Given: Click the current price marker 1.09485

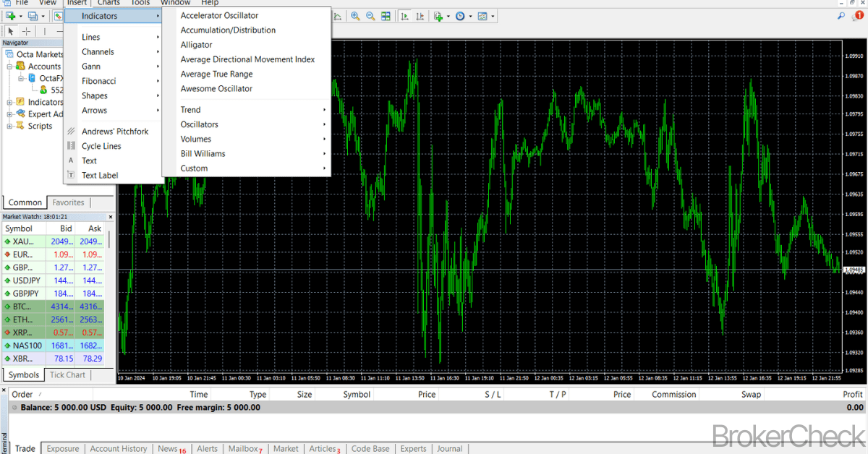Looking at the screenshot, I should [x=855, y=270].
